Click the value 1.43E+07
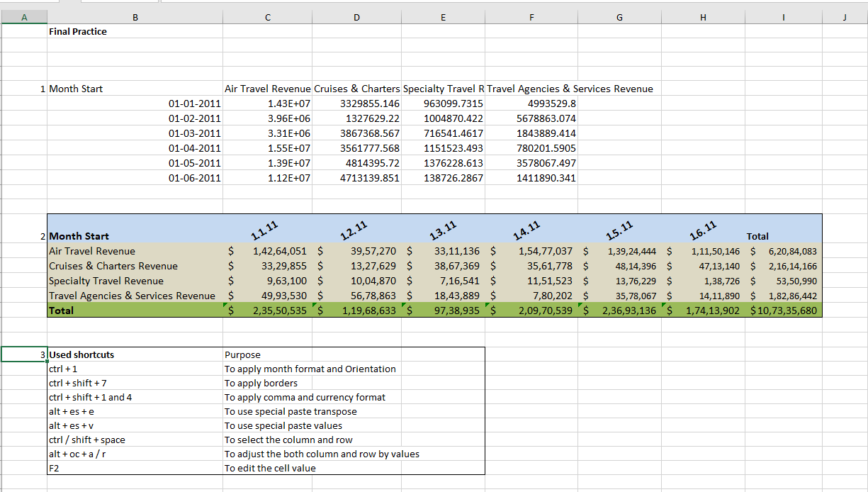Viewport: 868px width, 492px height. coord(268,104)
